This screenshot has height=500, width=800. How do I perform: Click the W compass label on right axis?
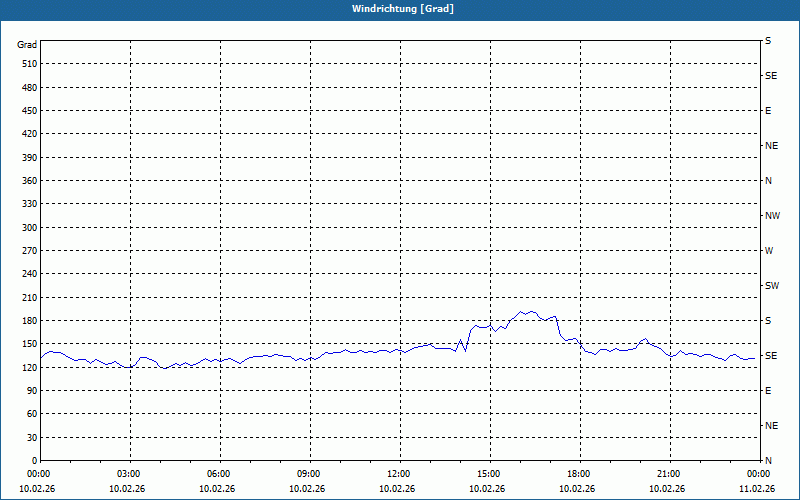(769, 251)
